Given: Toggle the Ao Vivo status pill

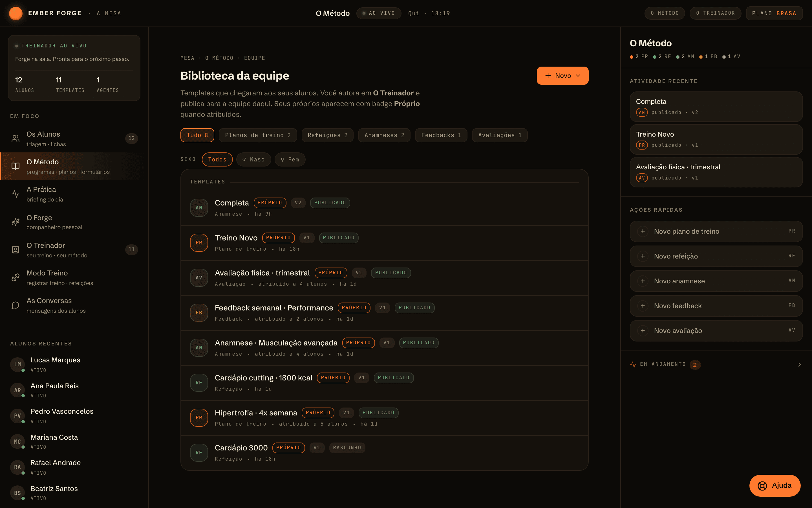Looking at the screenshot, I should [378, 13].
